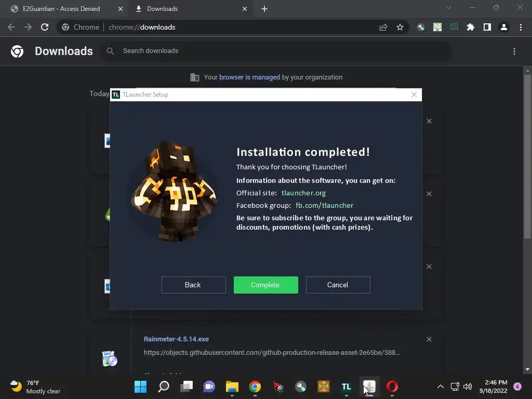This screenshot has width=532, height=399.
Task: Click the green Complete button
Action: click(x=265, y=285)
